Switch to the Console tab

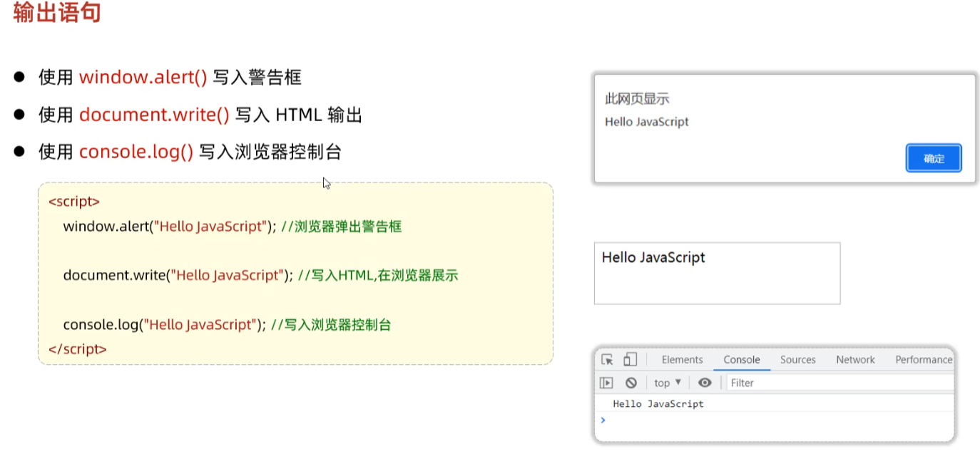(x=742, y=360)
